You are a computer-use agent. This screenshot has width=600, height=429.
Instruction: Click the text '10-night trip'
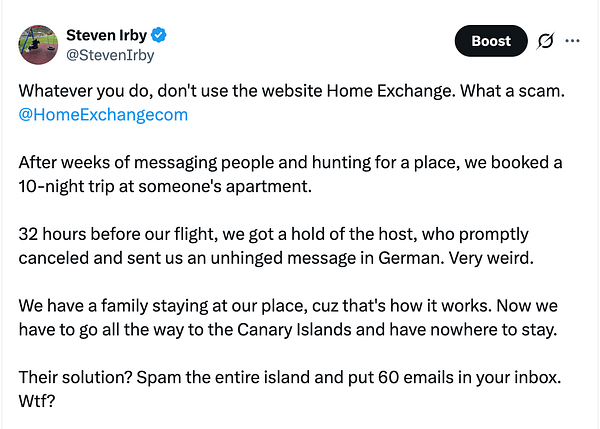[66, 186]
